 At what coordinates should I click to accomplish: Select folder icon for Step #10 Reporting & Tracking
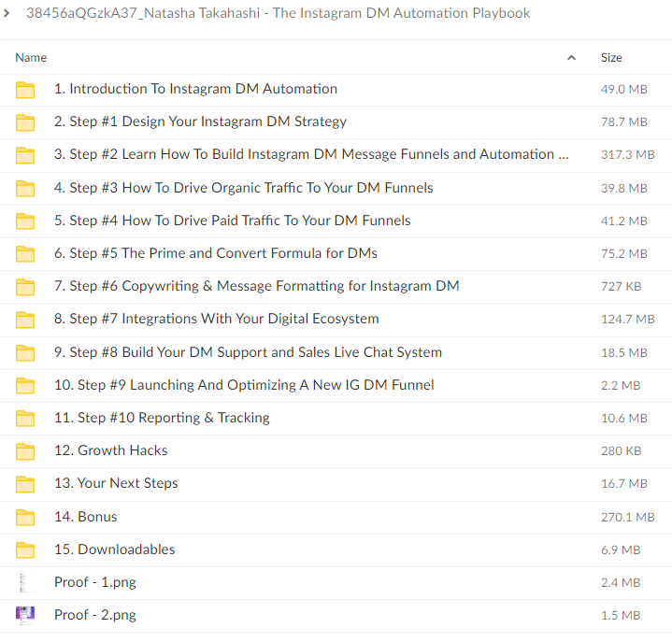coord(25,419)
